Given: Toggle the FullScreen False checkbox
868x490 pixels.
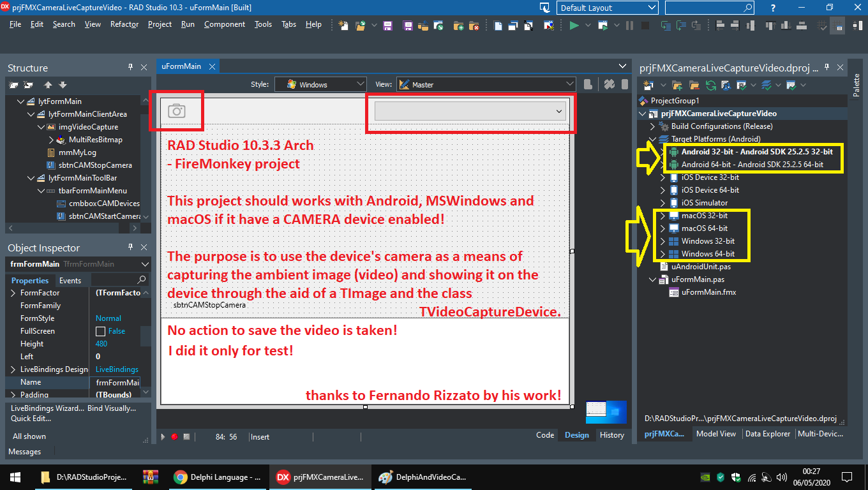Looking at the screenshot, I should [x=100, y=331].
